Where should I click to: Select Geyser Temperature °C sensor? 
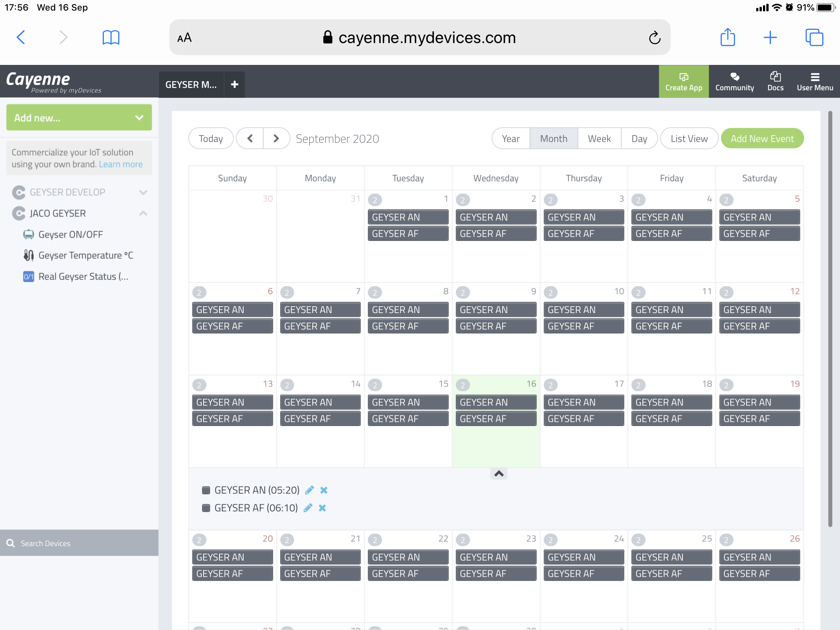tap(78, 255)
